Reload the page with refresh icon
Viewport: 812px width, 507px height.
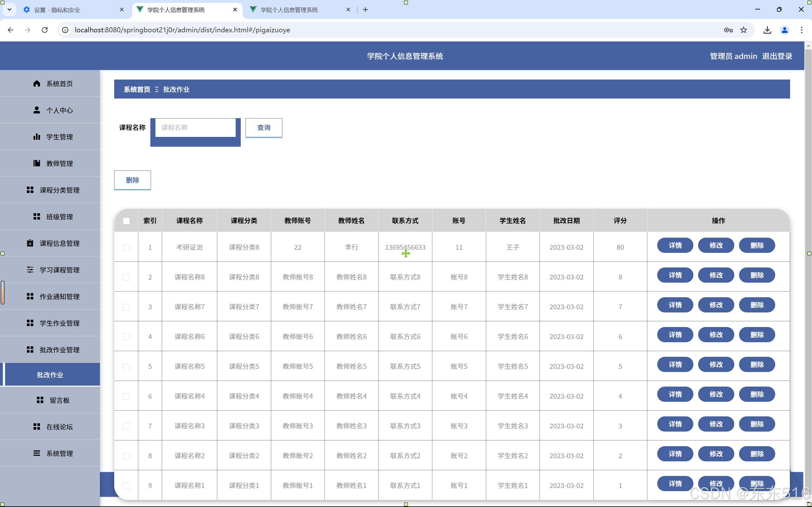click(45, 30)
